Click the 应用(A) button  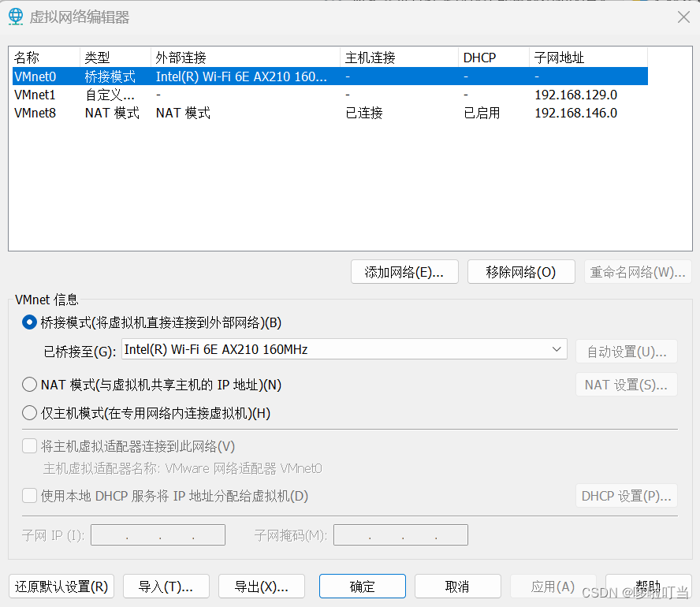coord(553,586)
